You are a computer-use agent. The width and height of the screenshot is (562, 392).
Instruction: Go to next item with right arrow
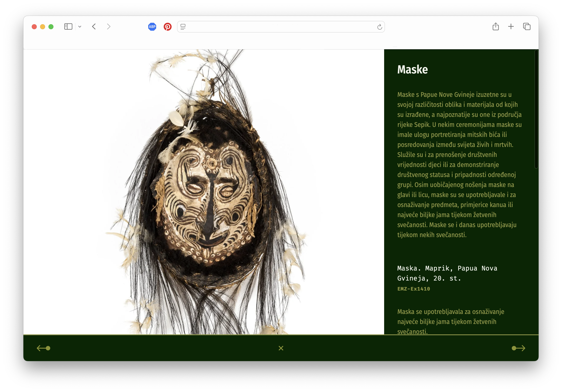(x=518, y=348)
